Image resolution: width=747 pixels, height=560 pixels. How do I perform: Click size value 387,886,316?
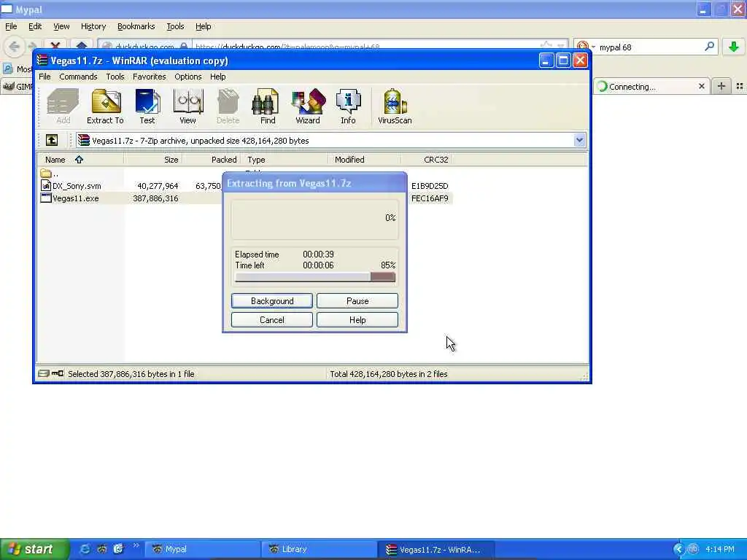coord(155,198)
